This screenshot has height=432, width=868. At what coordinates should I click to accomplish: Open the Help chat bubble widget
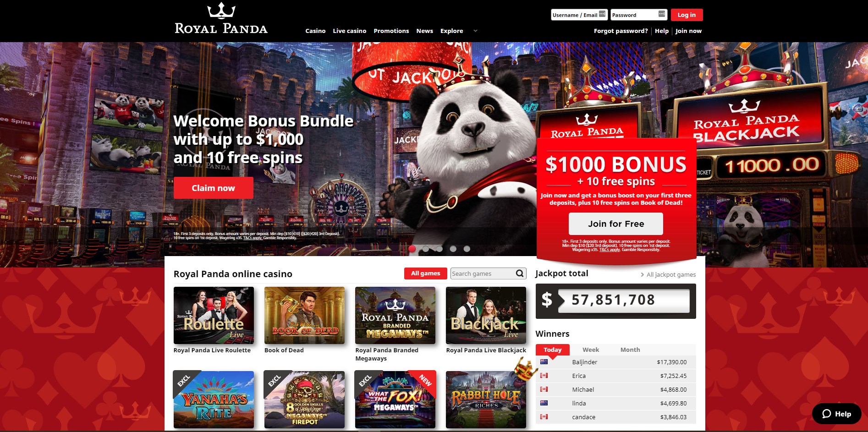pyautogui.click(x=836, y=414)
